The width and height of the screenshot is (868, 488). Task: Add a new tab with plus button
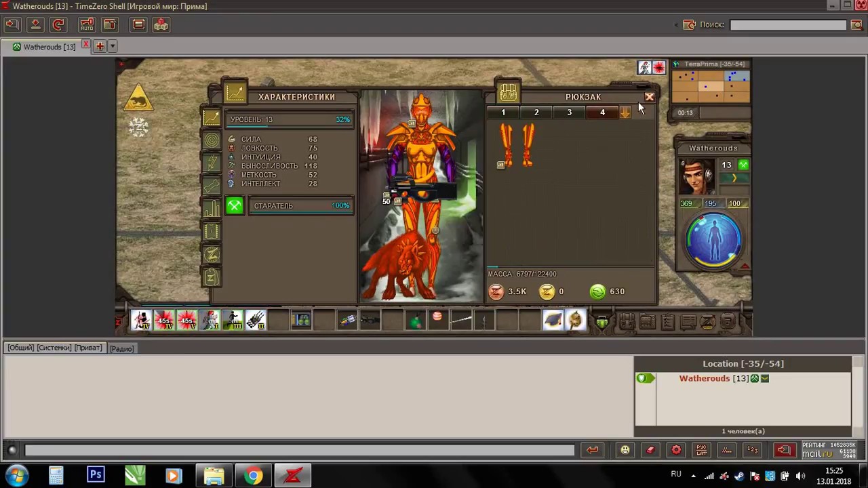click(100, 46)
